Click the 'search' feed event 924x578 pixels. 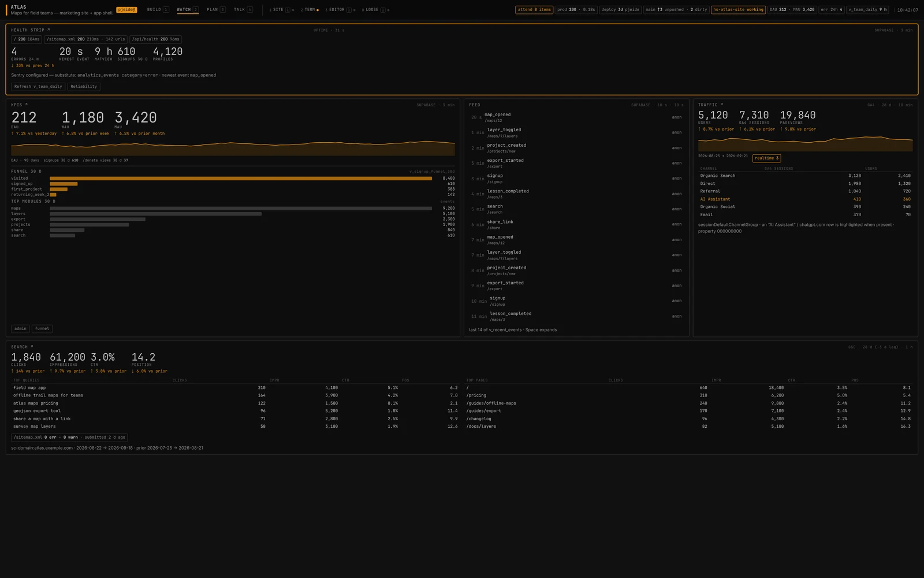576,209
